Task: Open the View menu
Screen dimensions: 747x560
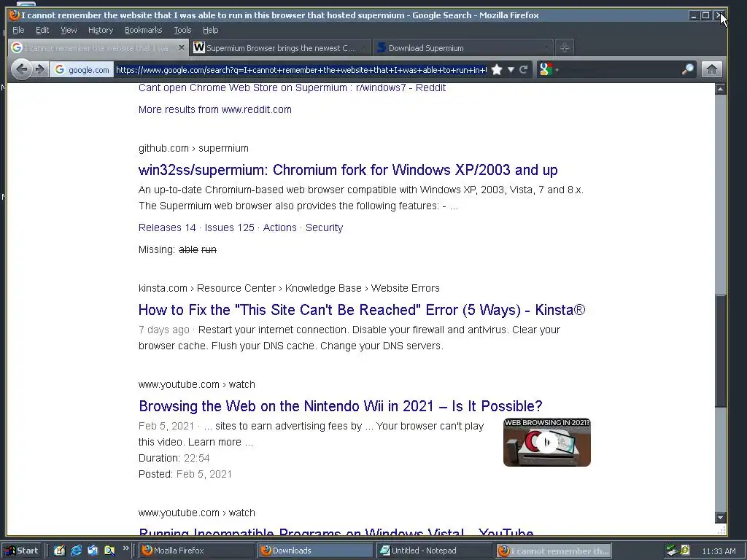Action: [x=69, y=30]
